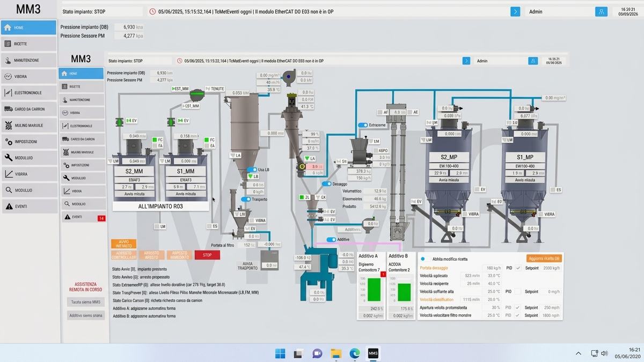
Task: Toggle PID checkbox for Velocità soffiante alta
Action: (x=518, y=292)
